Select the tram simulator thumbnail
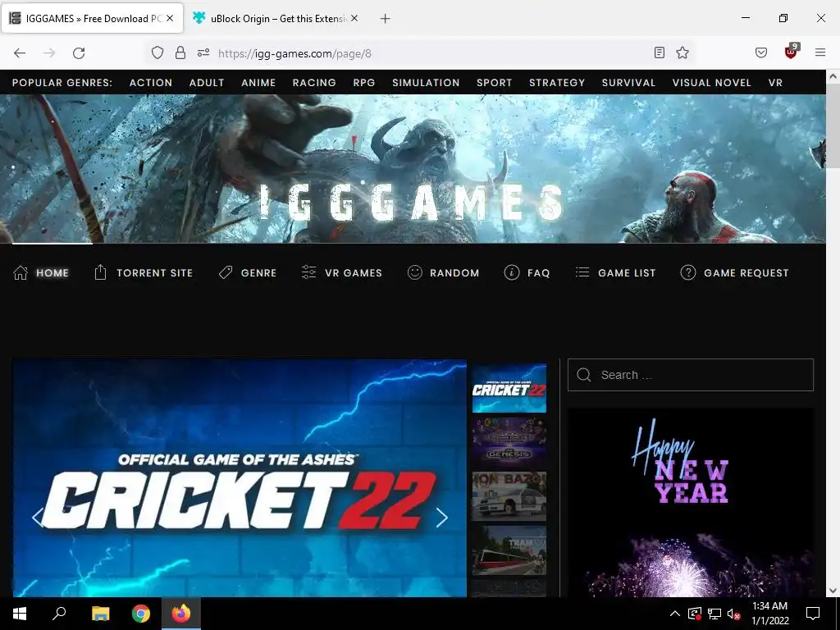Screen dimensions: 840x630 tap(509, 550)
